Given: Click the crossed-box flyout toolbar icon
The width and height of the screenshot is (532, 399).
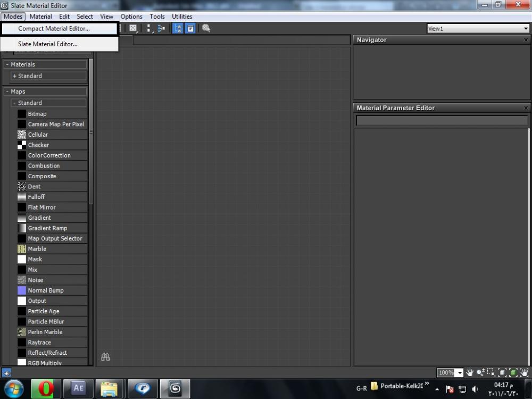Looking at the screenshot, I should pos(134,29).
